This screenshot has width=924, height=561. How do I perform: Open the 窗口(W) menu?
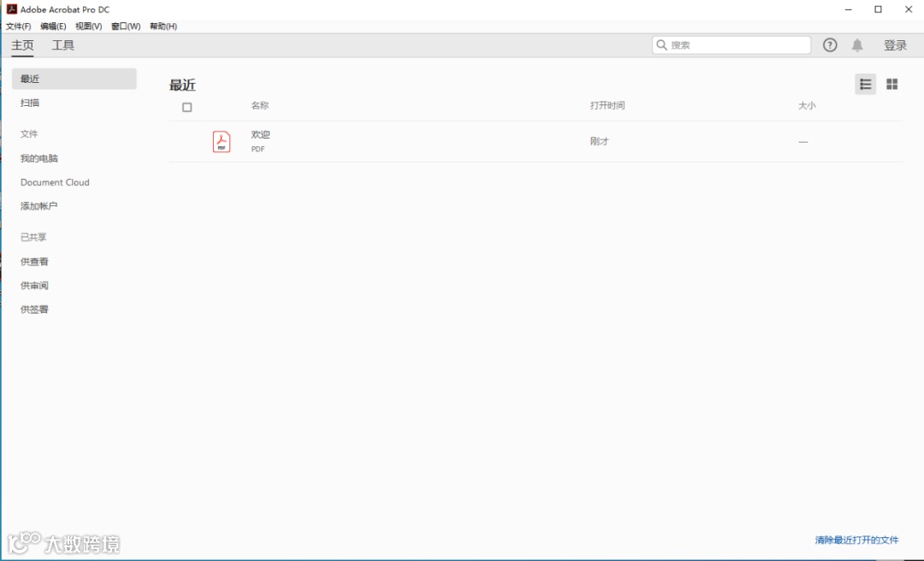point(126,26)
